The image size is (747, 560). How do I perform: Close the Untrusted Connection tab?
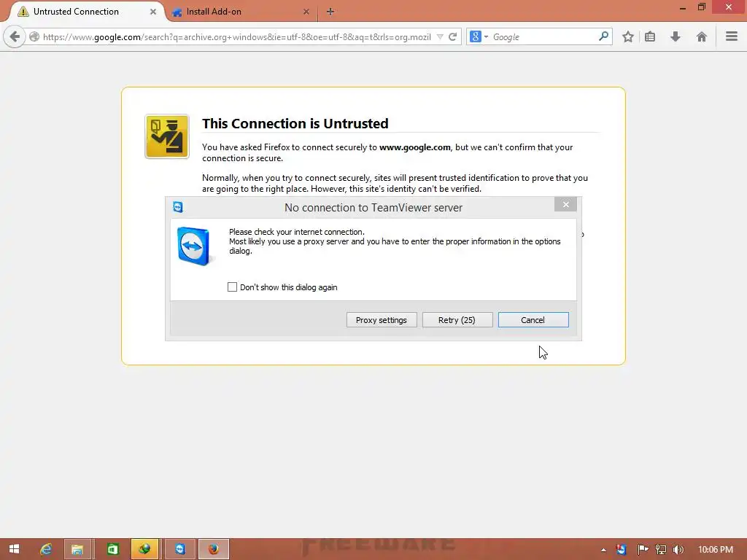coord(153,12)
